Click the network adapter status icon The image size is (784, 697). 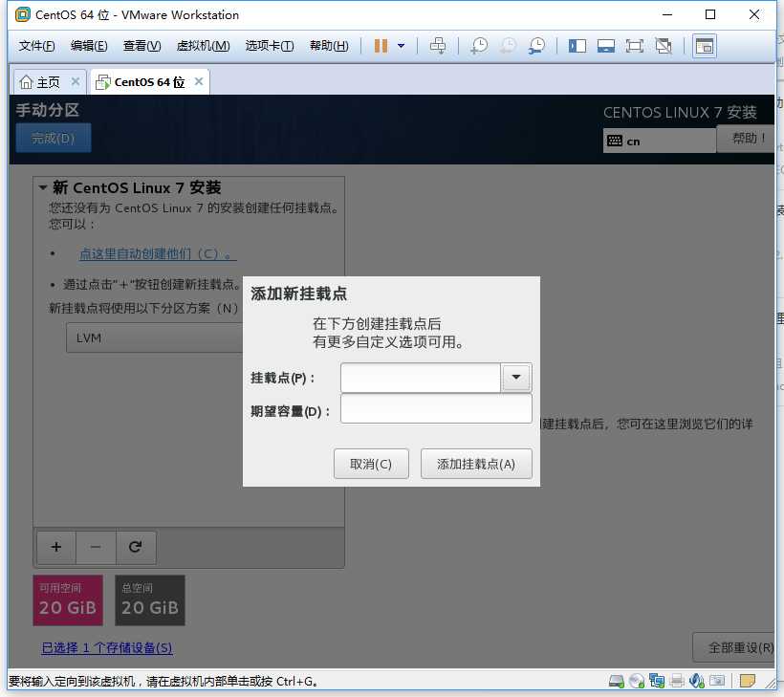point(657,681)
